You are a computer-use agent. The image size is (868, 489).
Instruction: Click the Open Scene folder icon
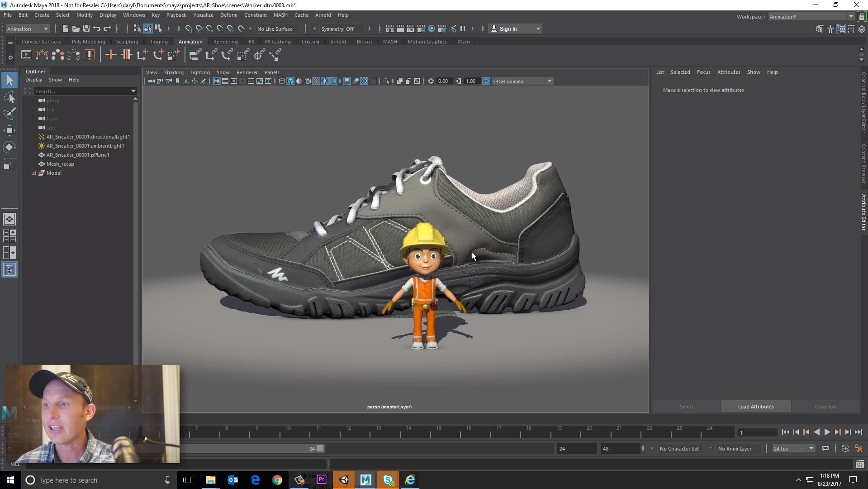coord(76,29)
